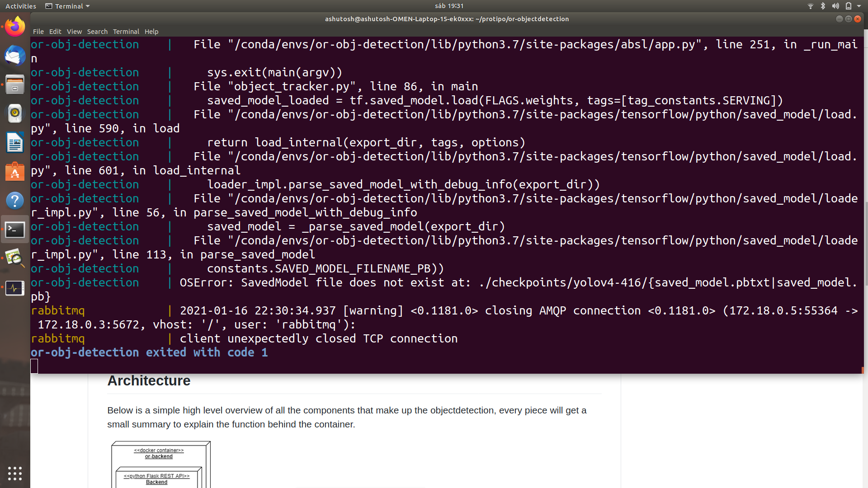Open Terminal's Search menu
Image resolution: width=868 pixels, height=488 pixels.
(97, 31)
